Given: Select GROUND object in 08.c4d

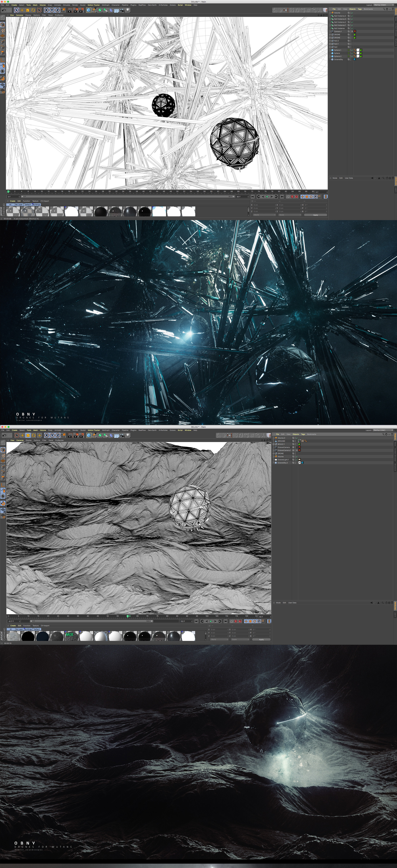Looking at the screenshot, I should pyautogui.click(x=281, y=441).
